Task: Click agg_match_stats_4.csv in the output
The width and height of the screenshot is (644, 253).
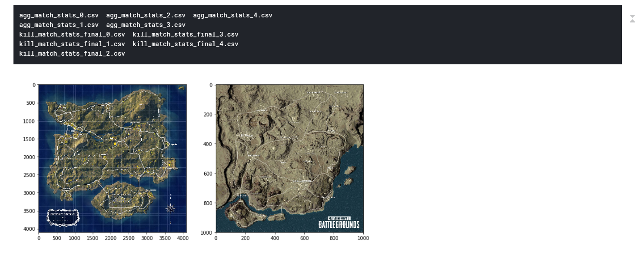Action: click(232, 15)
